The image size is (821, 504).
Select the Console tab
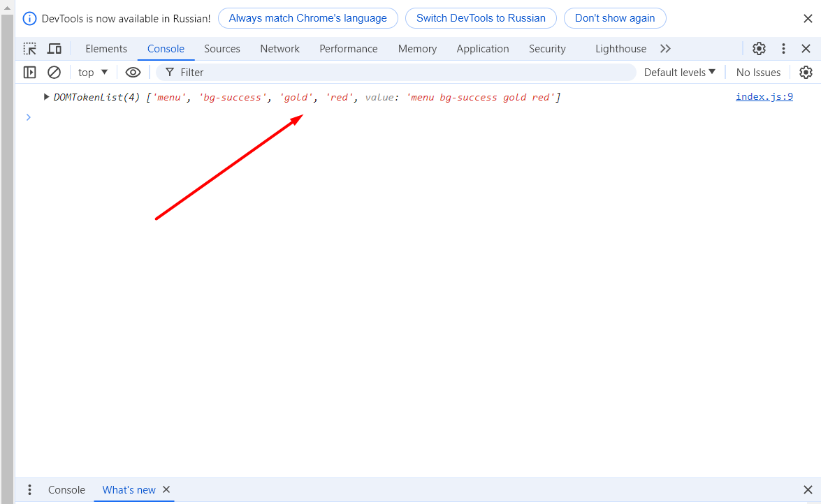(x=166, y=49)
